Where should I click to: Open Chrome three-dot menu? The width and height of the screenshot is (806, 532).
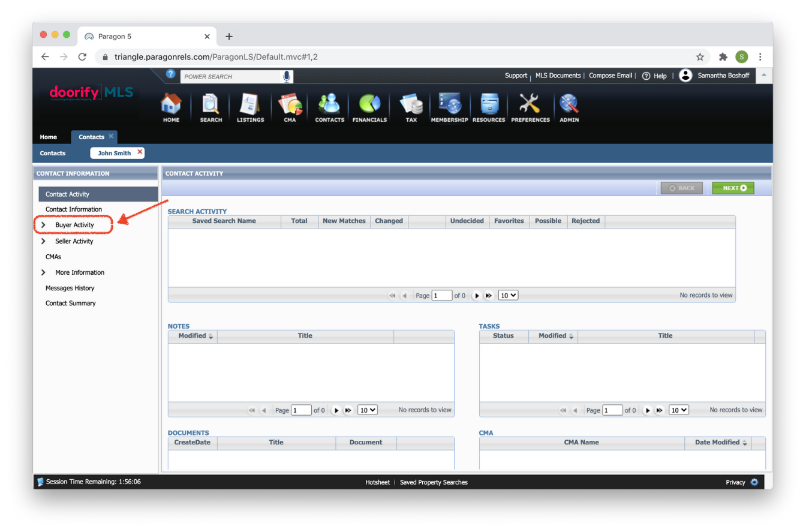[760, 57]
